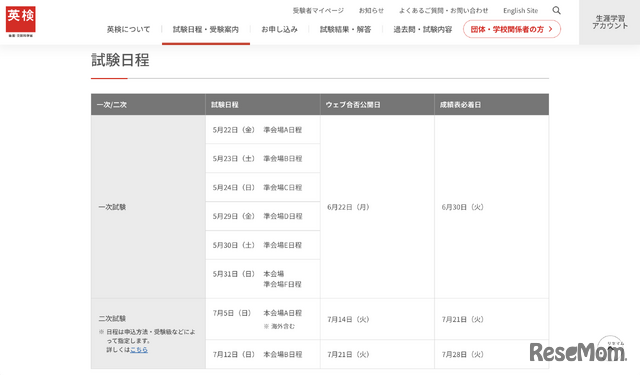Select 一次/二次 column header
Viewport: 640px width, 375px height.
click(x=148, y=104)
